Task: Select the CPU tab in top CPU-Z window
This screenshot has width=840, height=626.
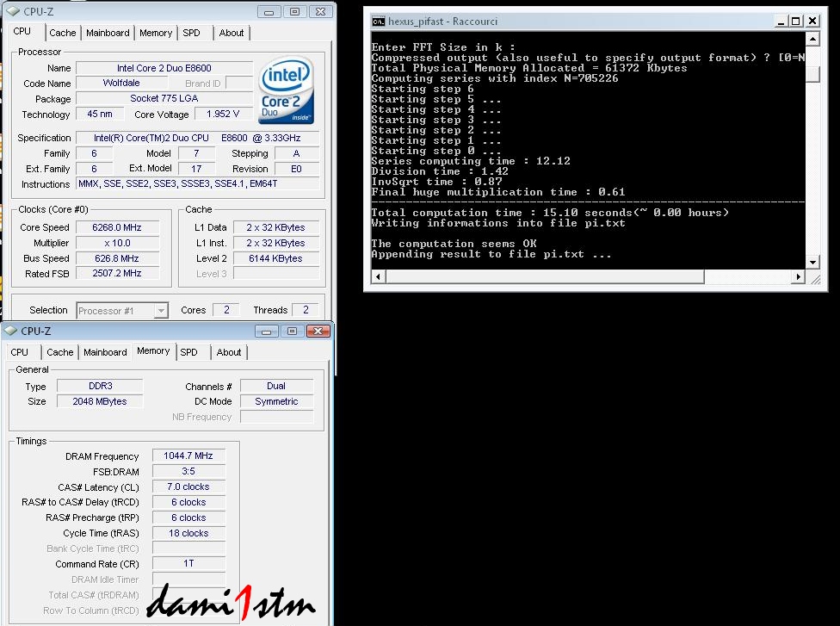Action: point(22,32)
